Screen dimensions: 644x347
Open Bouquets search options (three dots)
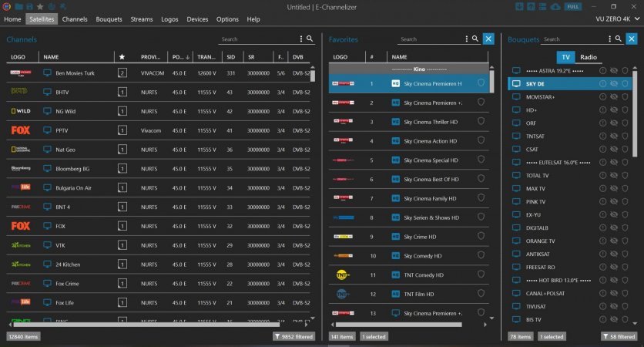[609, 39]
